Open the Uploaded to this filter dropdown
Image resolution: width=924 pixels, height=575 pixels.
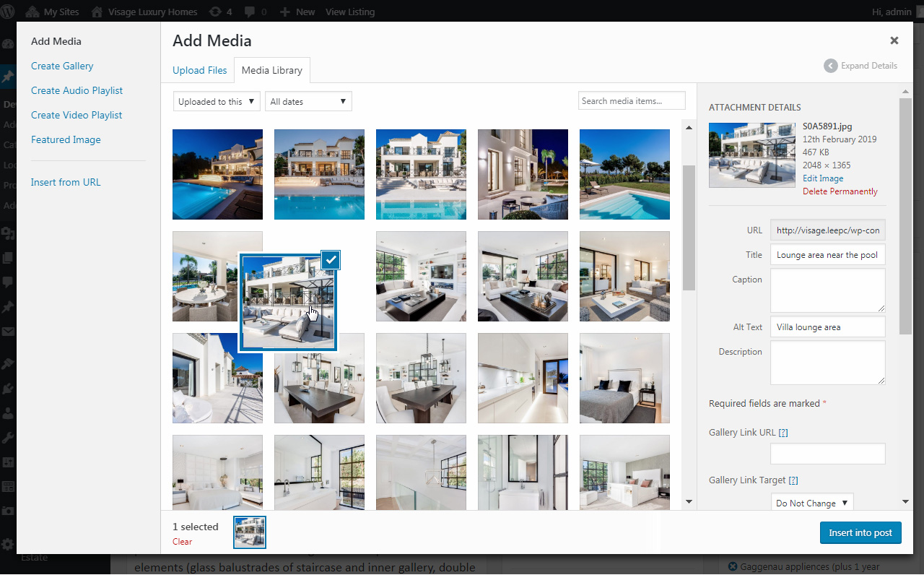coord(217,102)
